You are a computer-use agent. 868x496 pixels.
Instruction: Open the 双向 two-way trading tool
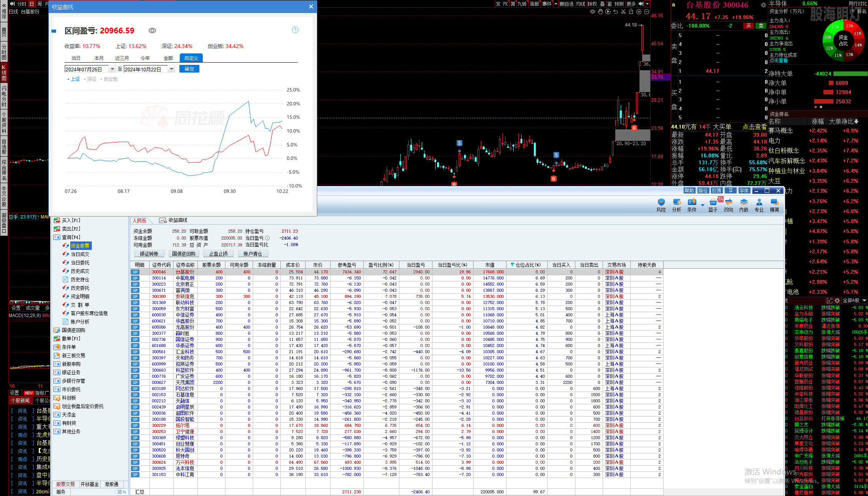(x=728, y=205)
